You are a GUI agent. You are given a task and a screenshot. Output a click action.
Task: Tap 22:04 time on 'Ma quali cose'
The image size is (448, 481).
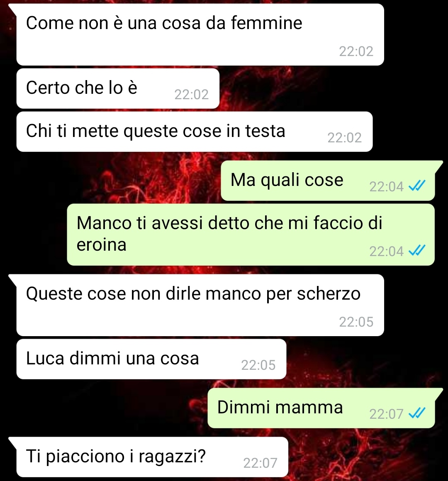pyautogui.click(x=386, y=187)
